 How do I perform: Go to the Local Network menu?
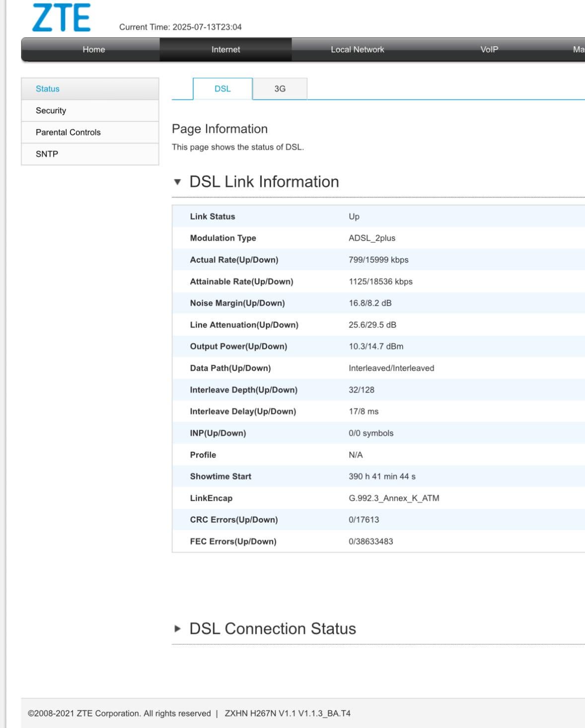357,50
